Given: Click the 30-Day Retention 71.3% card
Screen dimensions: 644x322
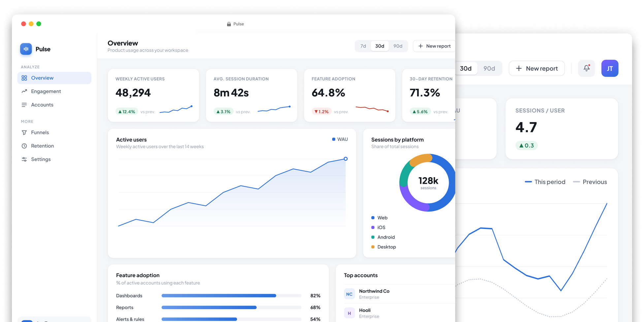Looking at the screenshot, I should click(429, 95).
